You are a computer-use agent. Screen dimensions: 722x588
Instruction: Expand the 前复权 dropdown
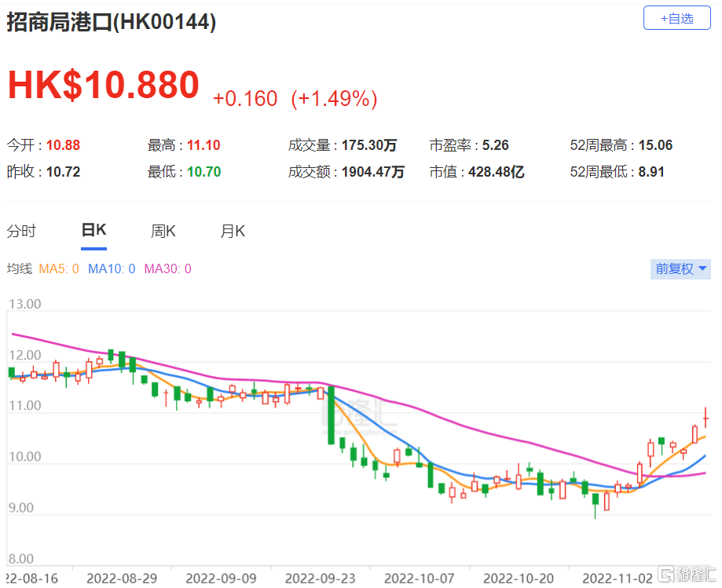680,268
